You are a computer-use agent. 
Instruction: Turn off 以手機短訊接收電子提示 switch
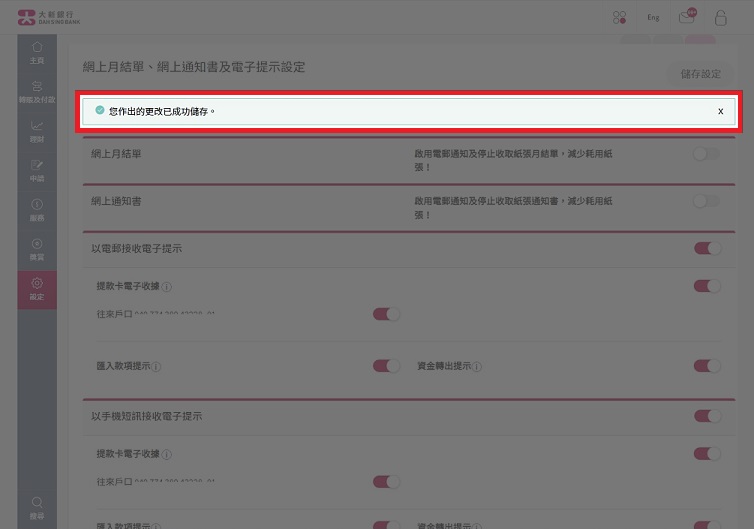(x=707, y=416)
